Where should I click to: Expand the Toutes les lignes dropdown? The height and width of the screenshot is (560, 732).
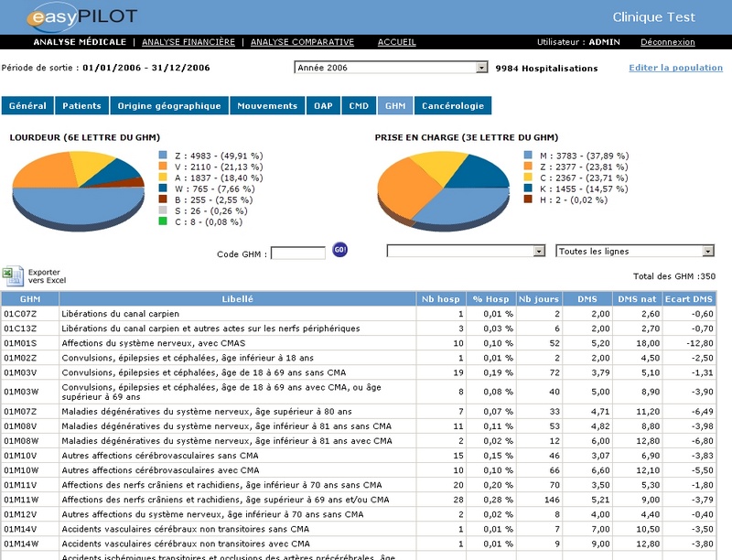pos(635,251)
